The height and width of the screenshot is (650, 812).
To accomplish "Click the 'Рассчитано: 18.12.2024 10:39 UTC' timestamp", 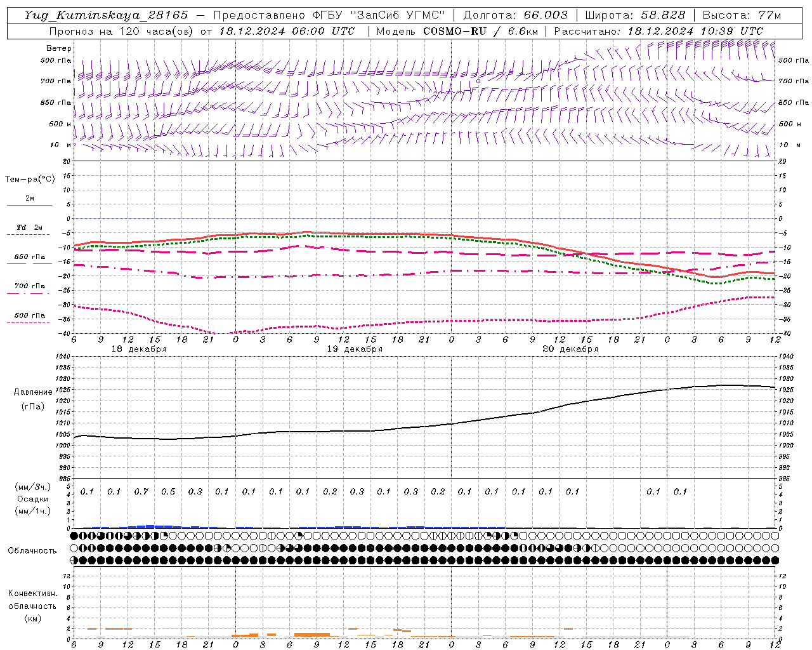I will (x=658, y=31).
